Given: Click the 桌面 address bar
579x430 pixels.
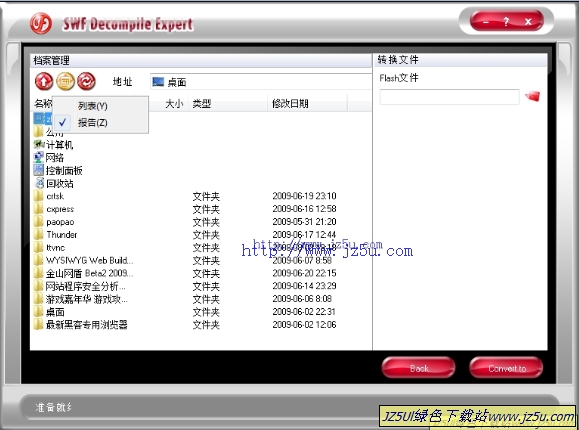Looking at the screenshot, I should 261,82.
